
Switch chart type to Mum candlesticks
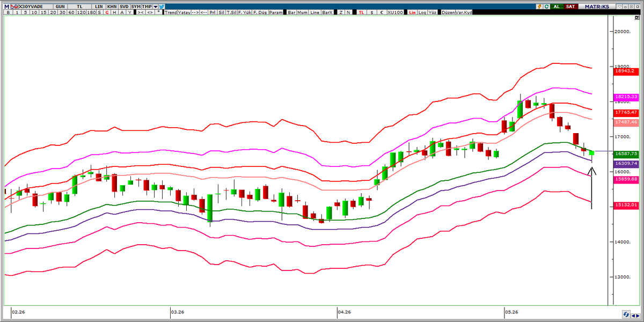tap(303, 12)
